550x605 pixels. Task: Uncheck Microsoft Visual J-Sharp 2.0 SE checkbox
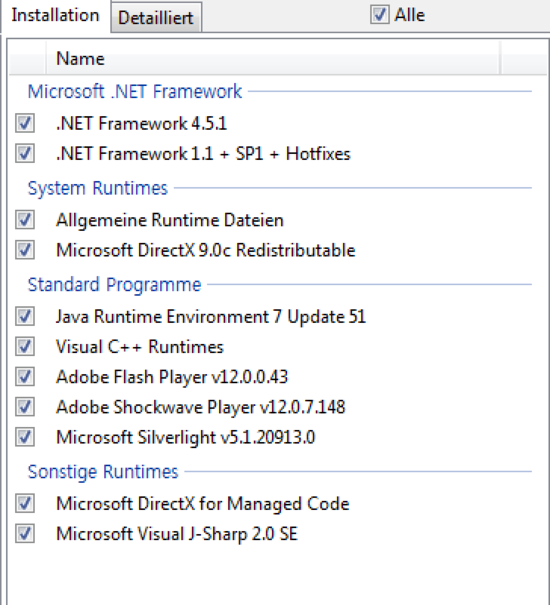(x=25, y=533)
